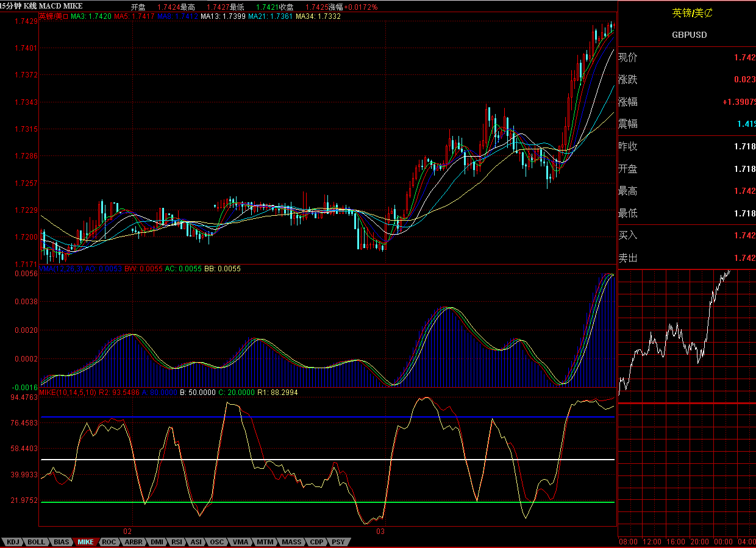Open the VMA indicator tab
The height and width of the screenshot is (548, 756).
pyautogui.click(x=241, y=542)
